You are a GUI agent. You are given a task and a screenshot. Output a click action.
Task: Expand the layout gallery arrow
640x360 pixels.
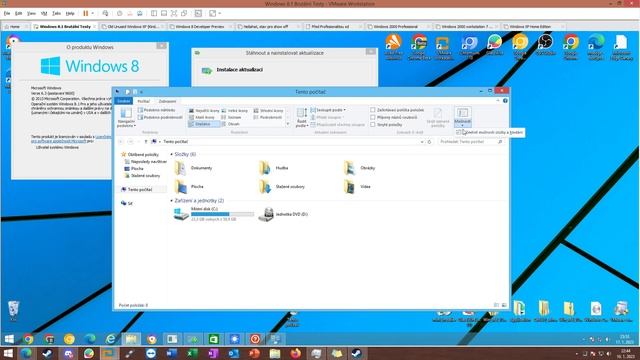click(x=288, y=124)
